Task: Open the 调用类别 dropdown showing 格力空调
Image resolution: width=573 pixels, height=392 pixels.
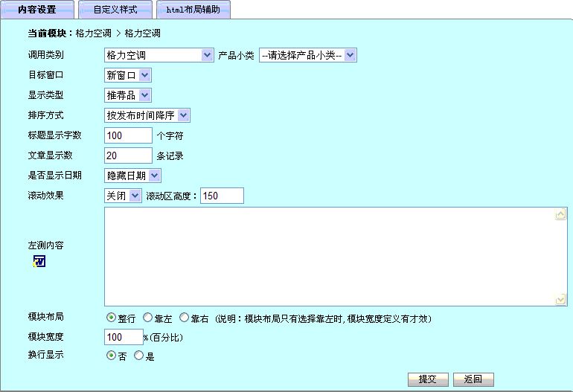Action: (x=159, y=55)
